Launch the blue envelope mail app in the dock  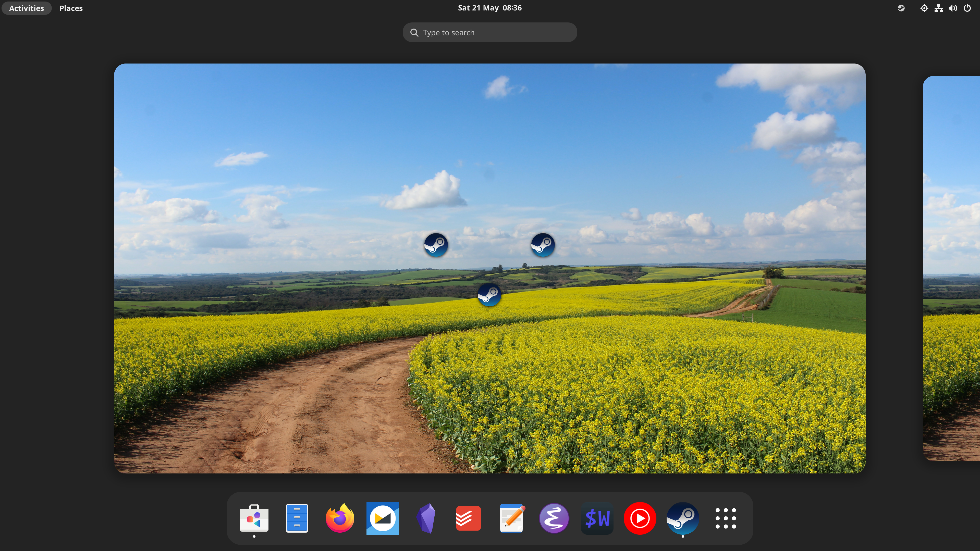[x=383, y=518]
